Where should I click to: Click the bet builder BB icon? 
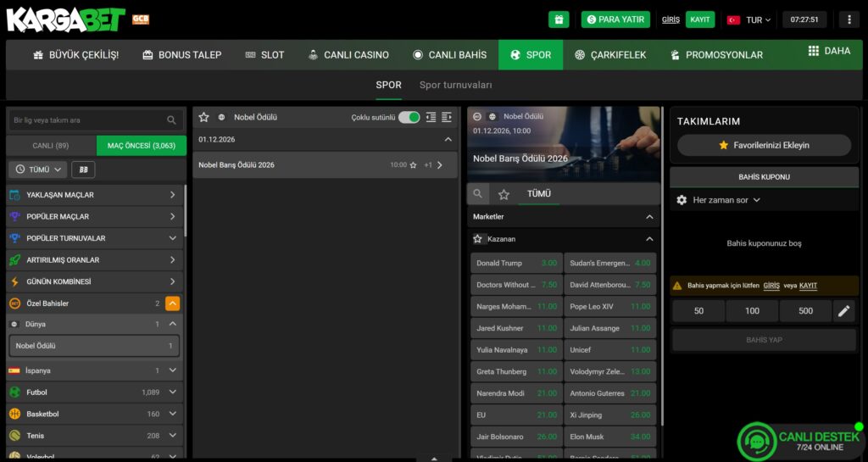point(83,170)
